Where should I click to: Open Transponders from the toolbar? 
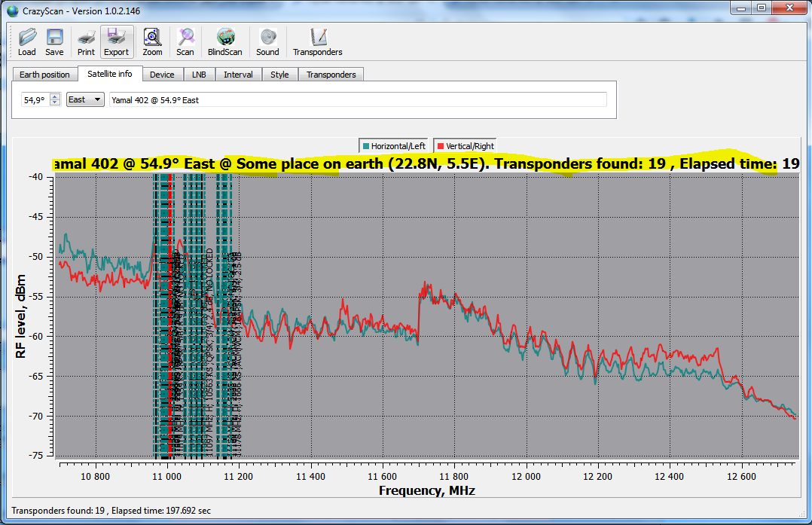coord(318,41)
